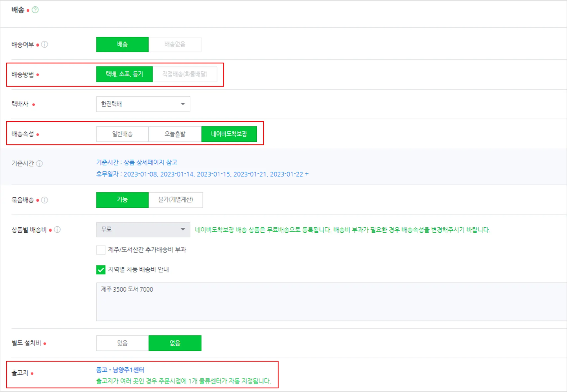Click 네이버도착보장 delivery attribute button

click(x=229, y=134)
